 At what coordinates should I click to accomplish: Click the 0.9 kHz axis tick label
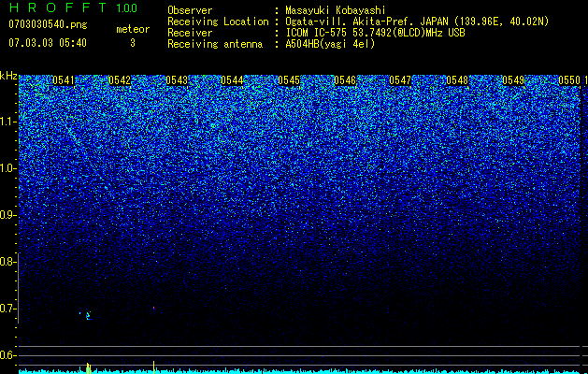point(7,215)
